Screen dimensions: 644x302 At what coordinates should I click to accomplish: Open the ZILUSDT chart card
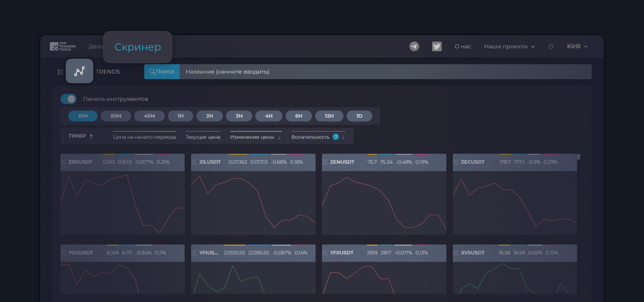[253, 194]
